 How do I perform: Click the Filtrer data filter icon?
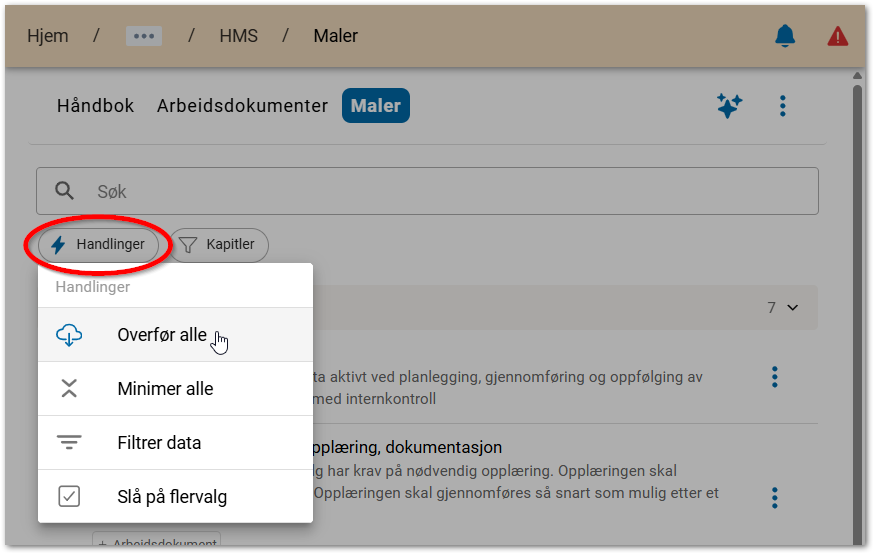click(69, 443)
